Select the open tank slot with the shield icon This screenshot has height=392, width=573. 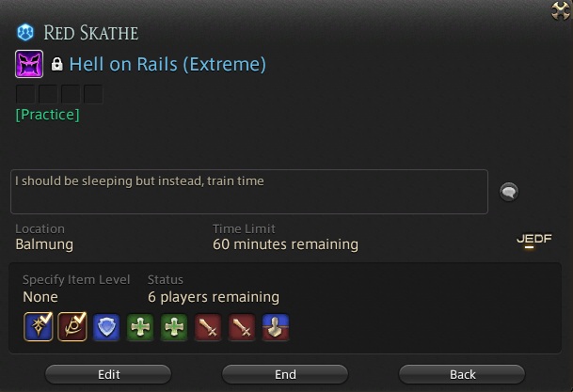[x=106, y=327]
